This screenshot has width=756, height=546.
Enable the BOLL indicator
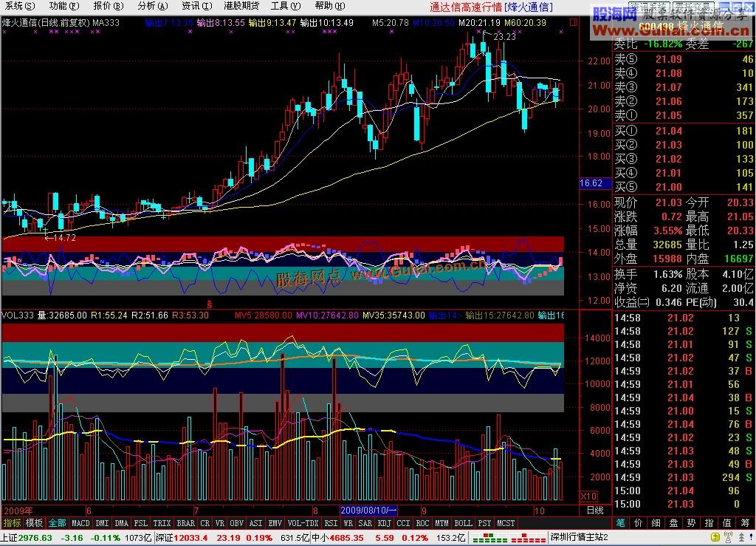(463, 523)
